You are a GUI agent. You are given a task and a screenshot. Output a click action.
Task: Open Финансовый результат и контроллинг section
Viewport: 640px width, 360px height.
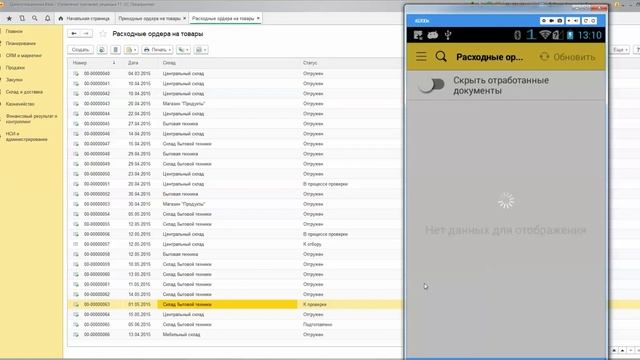pos(31,119)
